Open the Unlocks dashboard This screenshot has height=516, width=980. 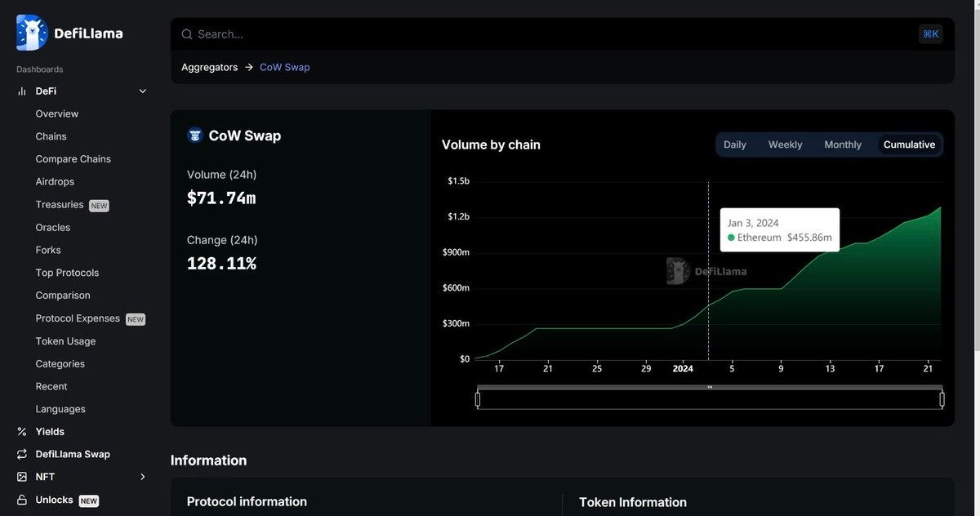tap(55, 500)
